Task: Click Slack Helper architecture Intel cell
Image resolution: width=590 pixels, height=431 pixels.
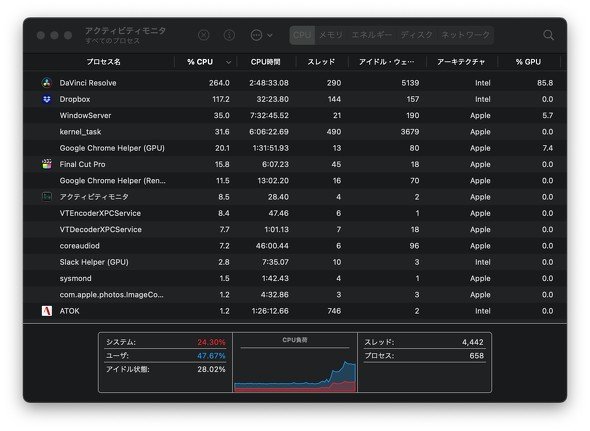Action: [x=482, y=262]
